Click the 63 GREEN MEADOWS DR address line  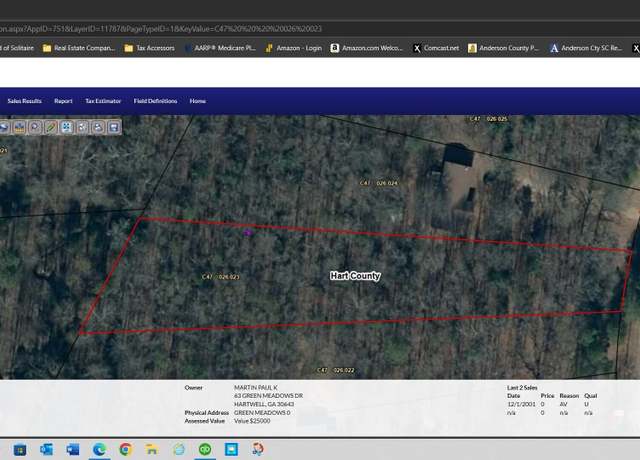pos(269,396)
